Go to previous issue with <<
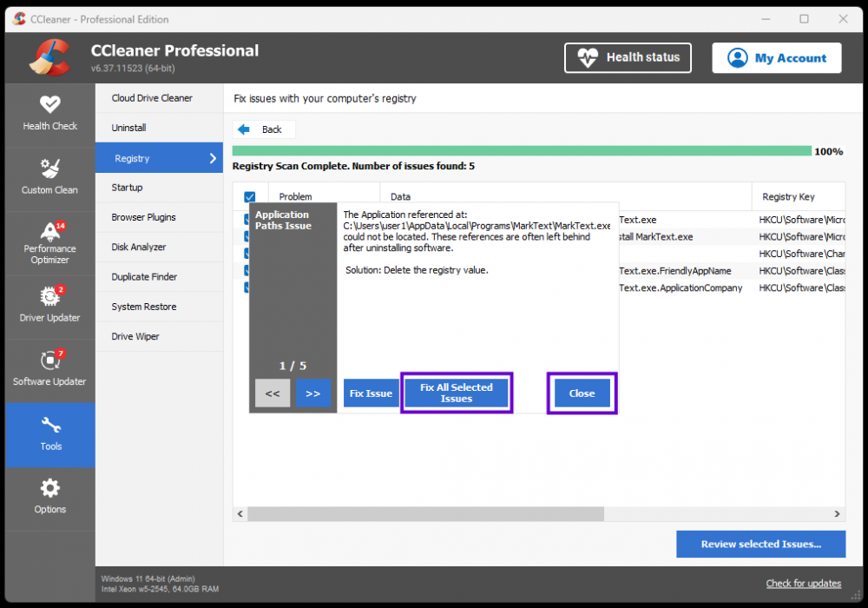This screenshot has height=608, width=868. (x=273, y=393)
